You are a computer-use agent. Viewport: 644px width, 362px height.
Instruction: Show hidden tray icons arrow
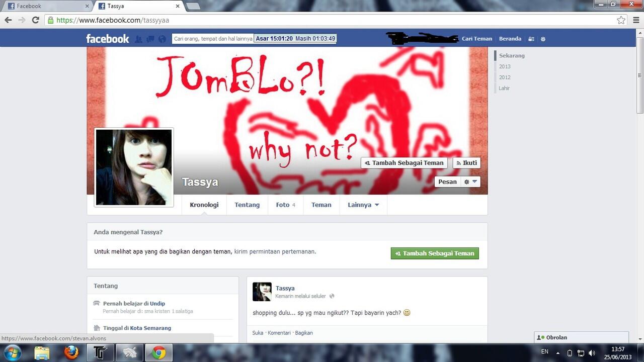pos(557,353)
